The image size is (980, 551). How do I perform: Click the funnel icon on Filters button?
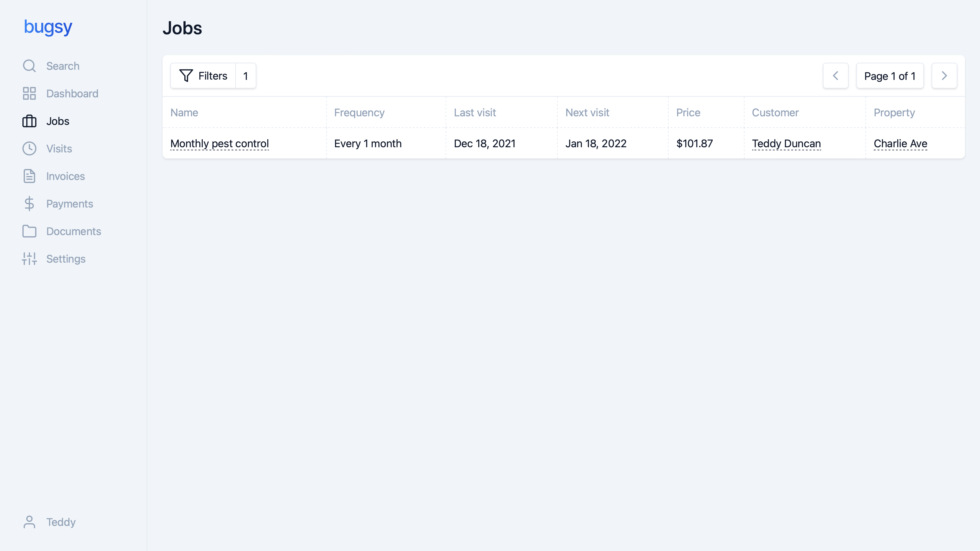186,76
